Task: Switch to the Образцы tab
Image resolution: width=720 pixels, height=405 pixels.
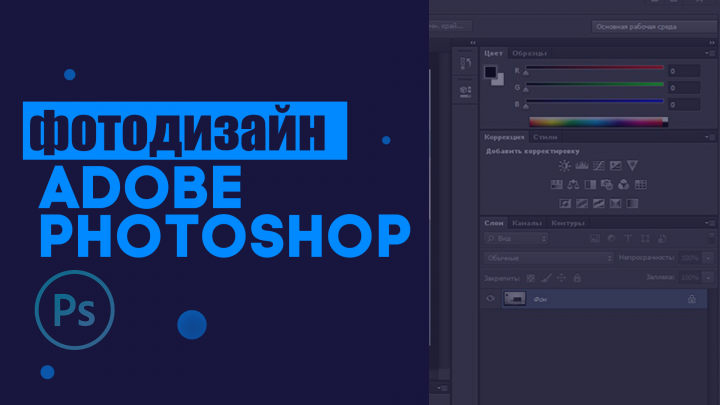Action: tap(529, 53)
